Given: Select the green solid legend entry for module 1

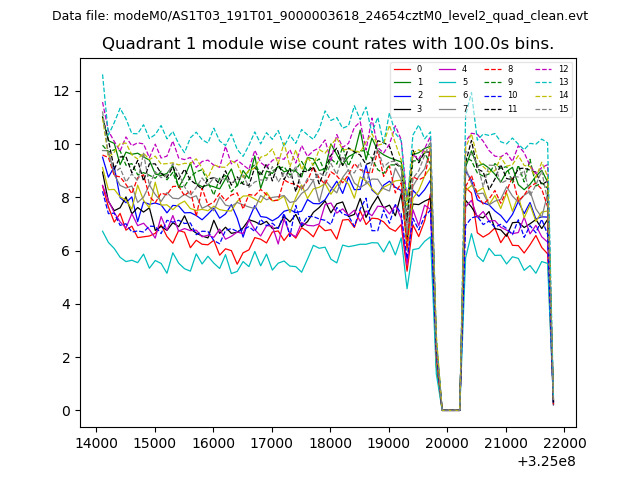Looking at the screenshot, I should tap(402, 82).
